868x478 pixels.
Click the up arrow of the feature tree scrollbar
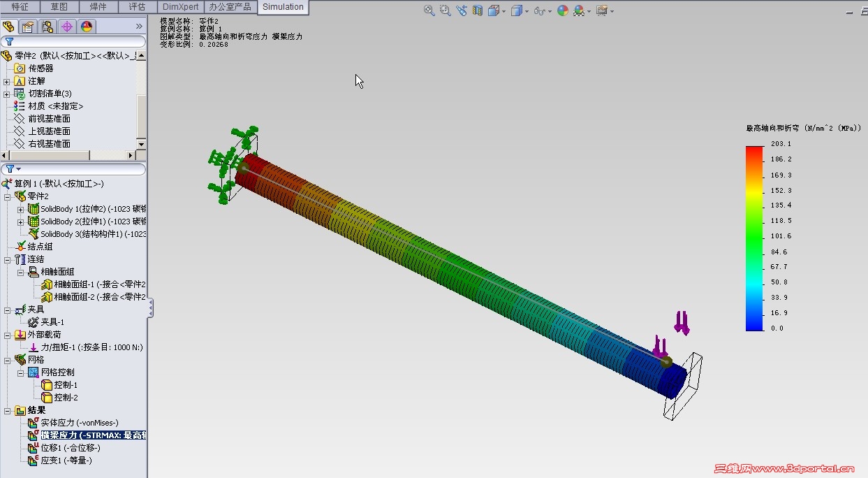(142, 55)
